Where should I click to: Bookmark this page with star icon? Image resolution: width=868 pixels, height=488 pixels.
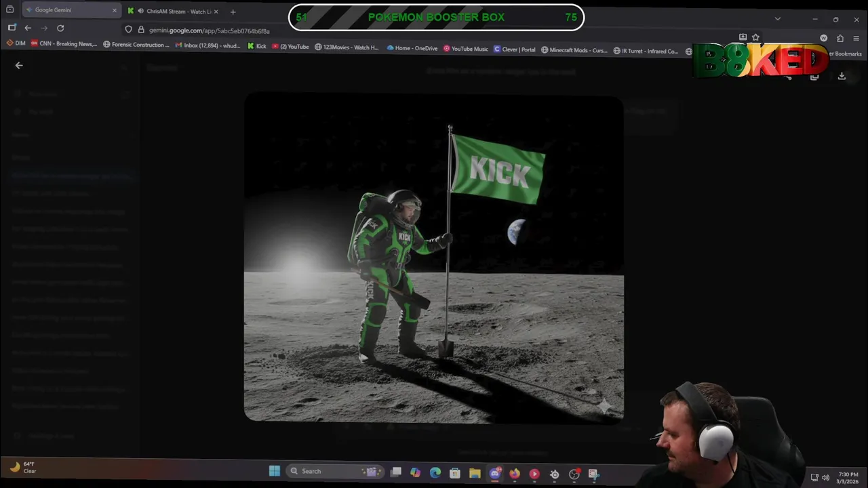(755, 37)
